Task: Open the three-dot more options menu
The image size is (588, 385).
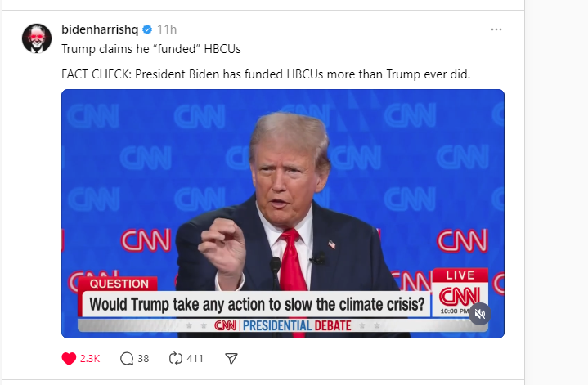Action: pos(496,29)
